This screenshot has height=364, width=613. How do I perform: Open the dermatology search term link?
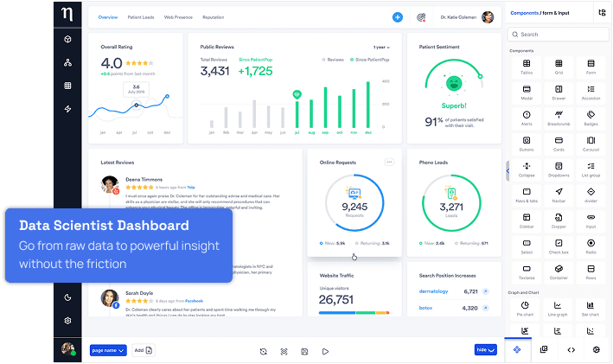tap(434, 291)
